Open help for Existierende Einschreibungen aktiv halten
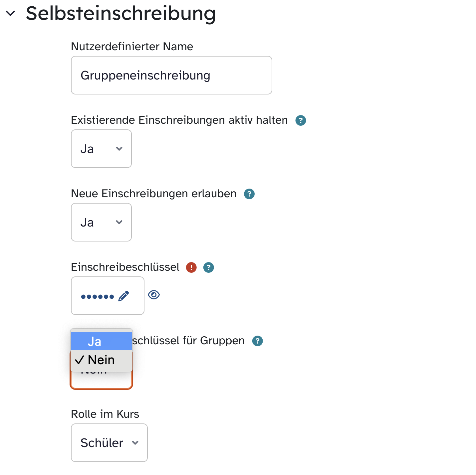The width and height of the screenshot is (476, 475). point(301,120)
